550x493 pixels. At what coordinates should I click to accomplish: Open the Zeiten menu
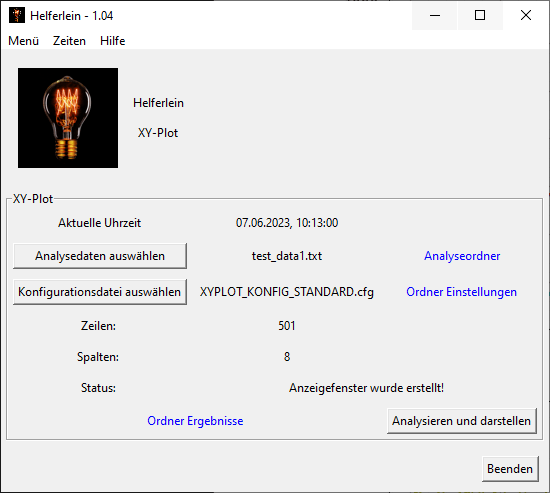[69, 41]
